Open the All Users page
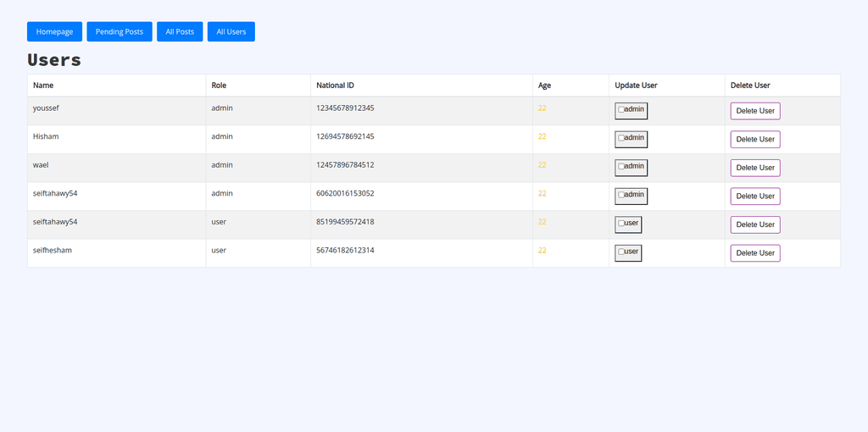The width and height of the screenshot is (868, 432). coord(231,31)
